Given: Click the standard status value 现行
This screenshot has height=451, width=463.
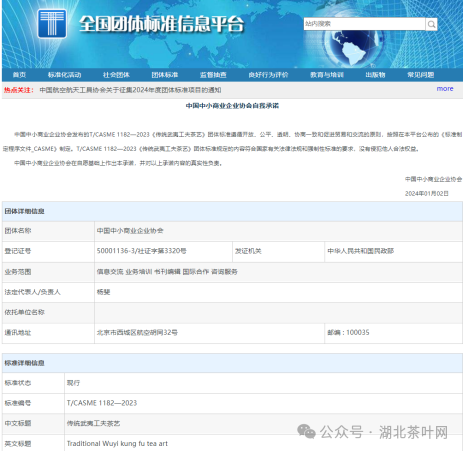Looking at the screenshot, I should [73, 383].
